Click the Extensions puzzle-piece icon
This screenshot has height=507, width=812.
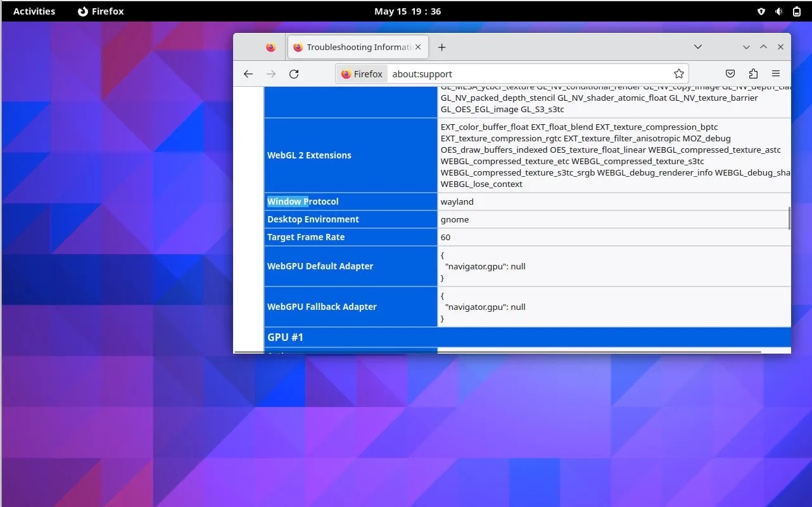tap(753, 74)
